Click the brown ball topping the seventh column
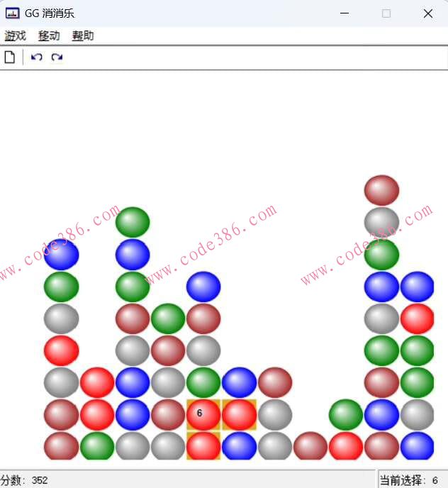 point(275,382)
